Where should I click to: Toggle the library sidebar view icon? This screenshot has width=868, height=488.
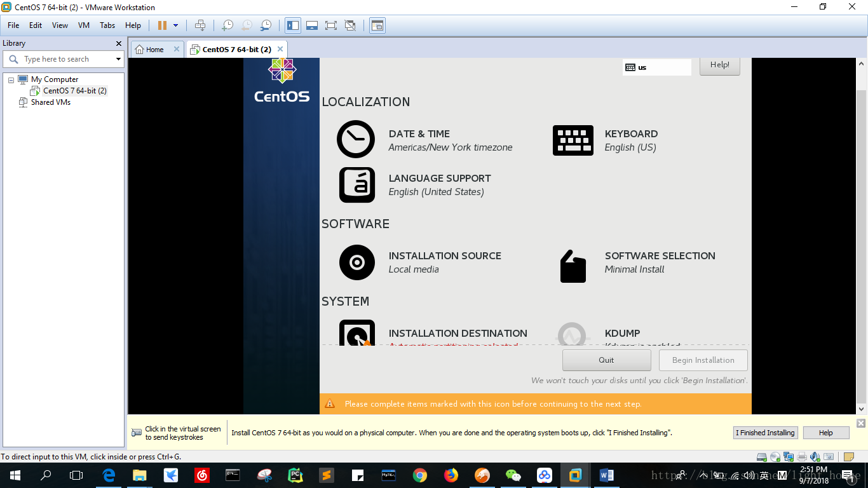(x=293, y=25)
